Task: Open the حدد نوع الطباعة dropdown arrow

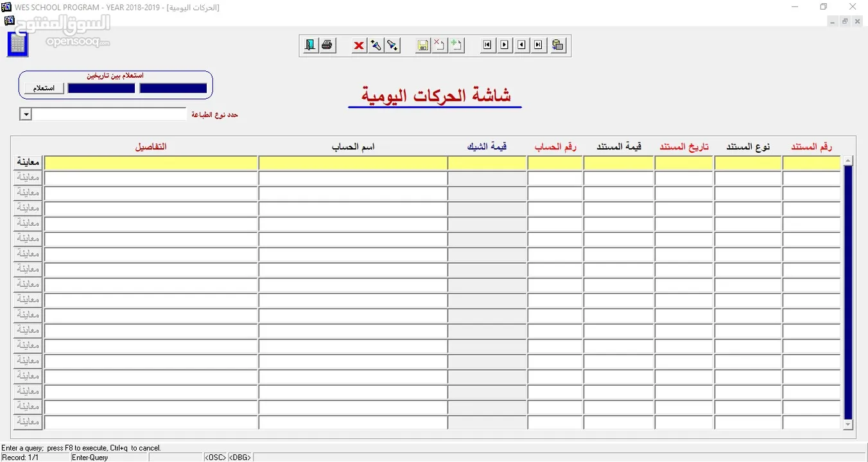Action: pos(26,114)
